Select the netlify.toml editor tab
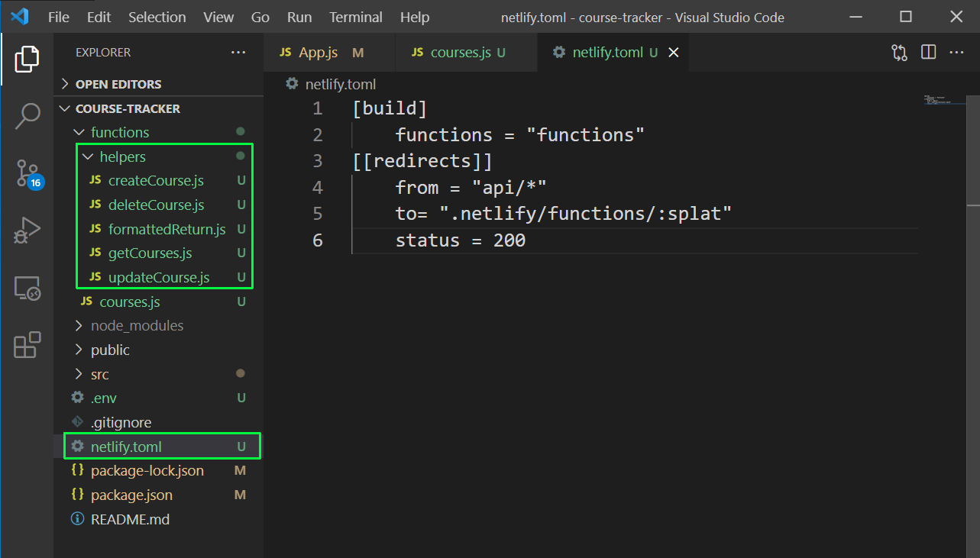 click(x=613, y=53)
